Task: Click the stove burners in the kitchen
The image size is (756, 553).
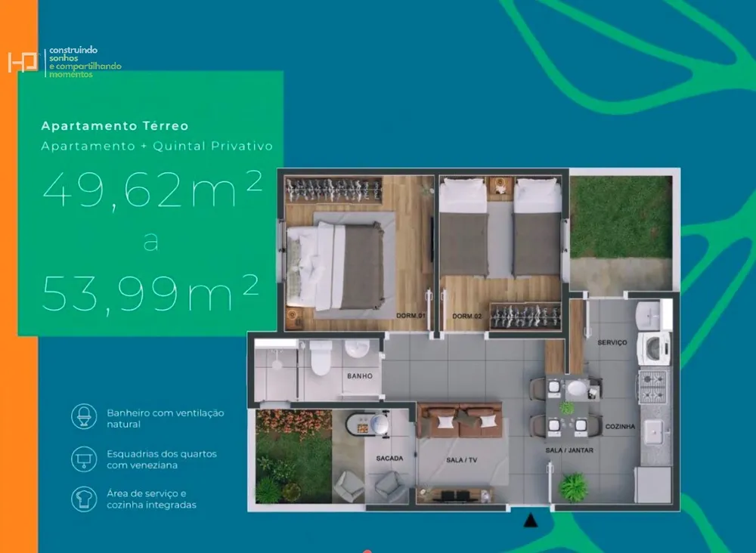Action: [x=652, y=386]
